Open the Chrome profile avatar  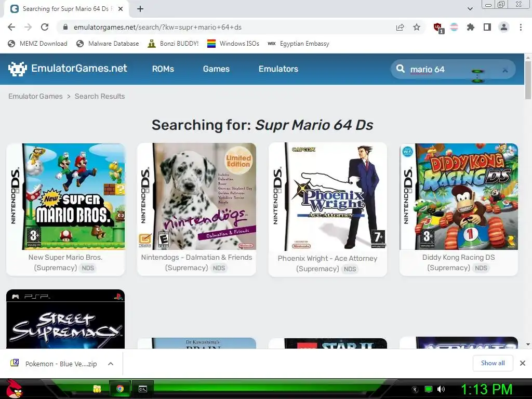pyautogui.click(x=504, y=27)
